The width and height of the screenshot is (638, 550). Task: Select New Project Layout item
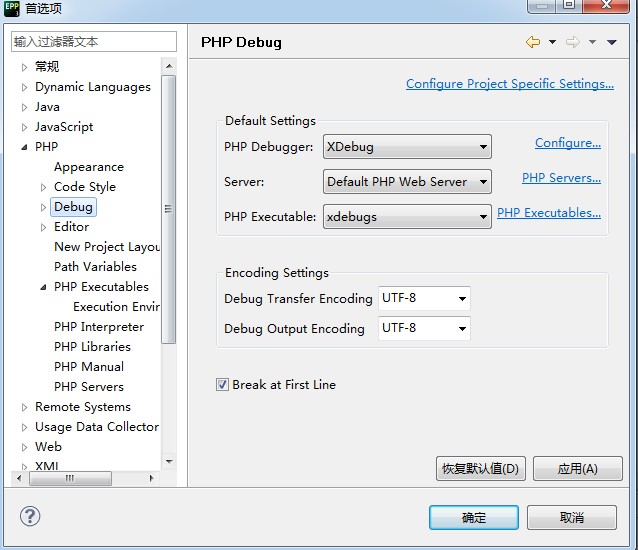(x=107, y=247)
